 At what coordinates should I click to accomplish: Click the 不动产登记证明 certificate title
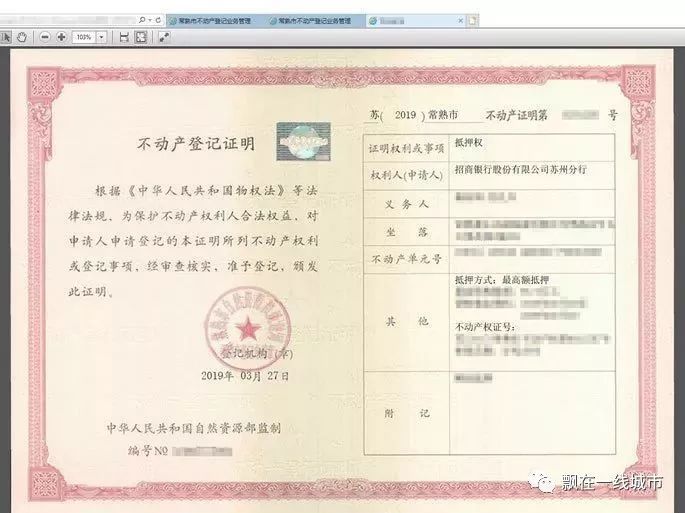tap(196, 143)
